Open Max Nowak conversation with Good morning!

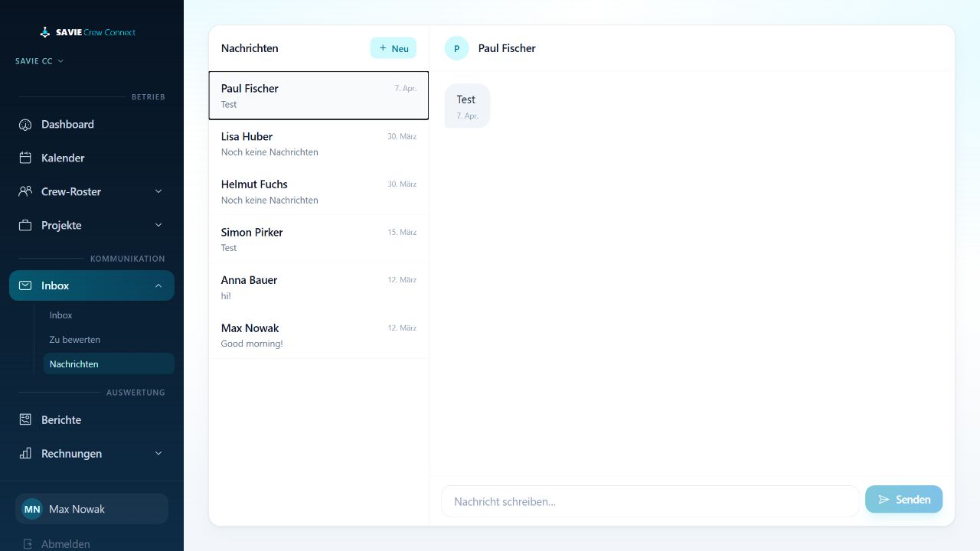[318, 335]
